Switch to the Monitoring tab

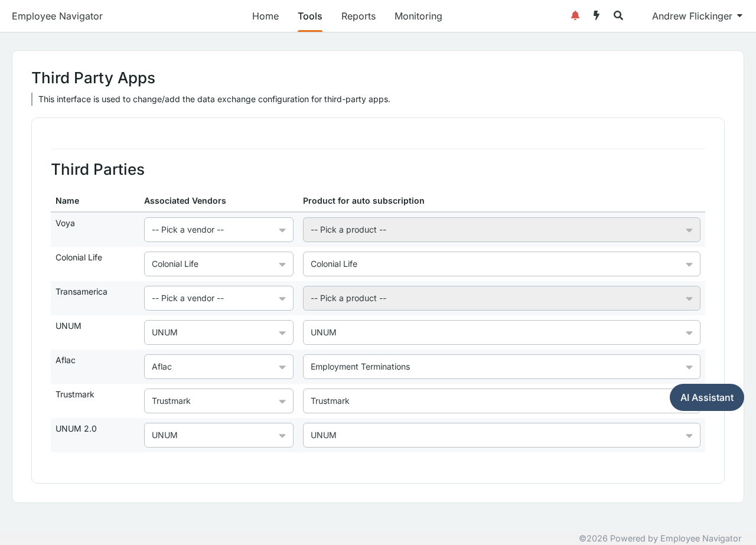(x=418, y=16)
